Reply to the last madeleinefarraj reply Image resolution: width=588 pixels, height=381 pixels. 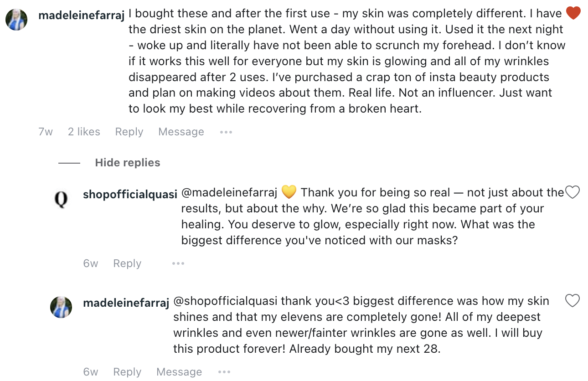click(x=127, y=372)
